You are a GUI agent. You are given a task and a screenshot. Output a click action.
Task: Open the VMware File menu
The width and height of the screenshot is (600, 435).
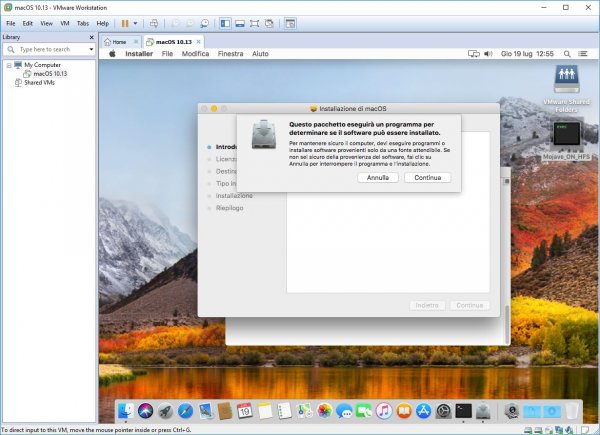(x=11, y=23)
